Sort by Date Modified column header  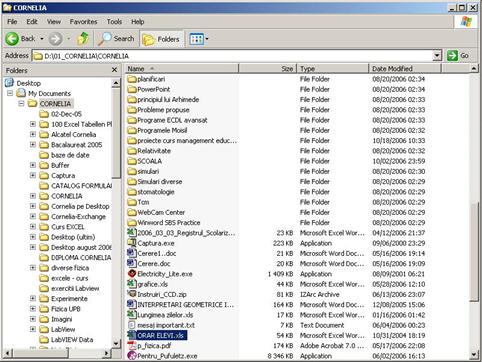pos(405,69)
